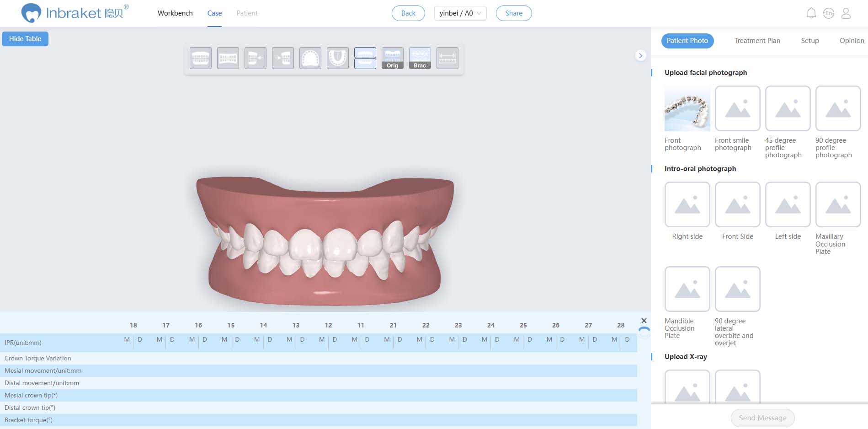Open the user account icon

[846, 13]
